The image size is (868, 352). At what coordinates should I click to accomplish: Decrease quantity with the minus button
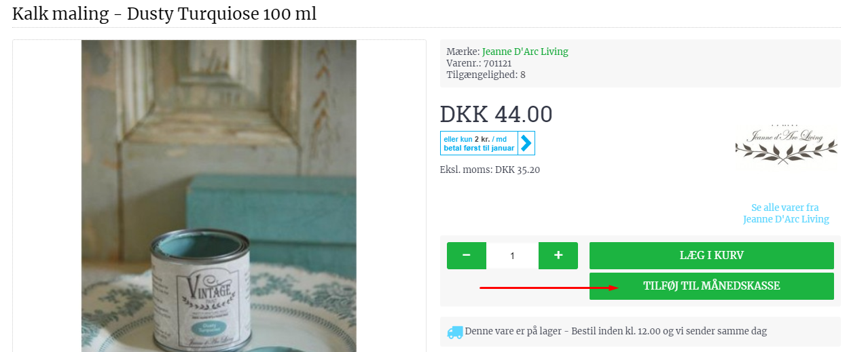pyautogui.click(x=466, y=256)
